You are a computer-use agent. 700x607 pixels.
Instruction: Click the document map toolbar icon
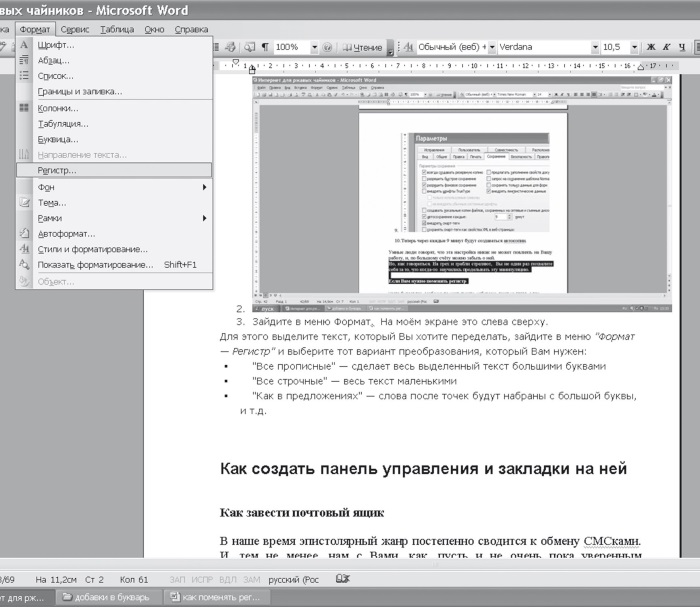[x=250, y=47]
